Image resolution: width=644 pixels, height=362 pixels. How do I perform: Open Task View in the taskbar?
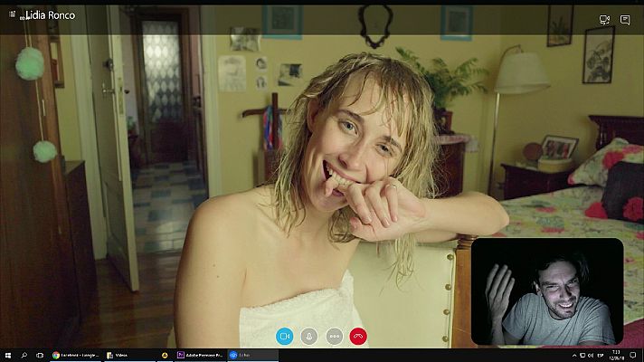[41, 356]
